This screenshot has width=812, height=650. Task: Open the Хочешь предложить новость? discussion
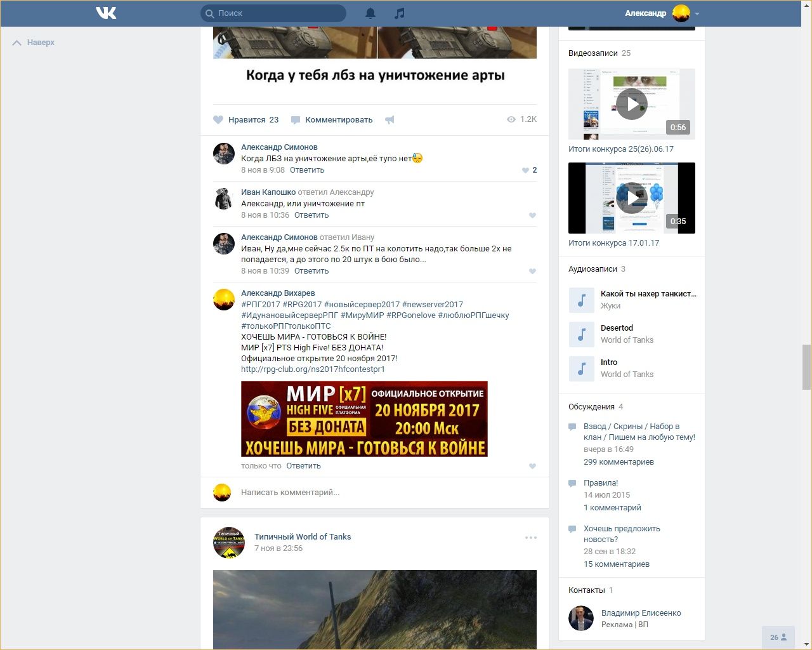[x=622, y=534]
